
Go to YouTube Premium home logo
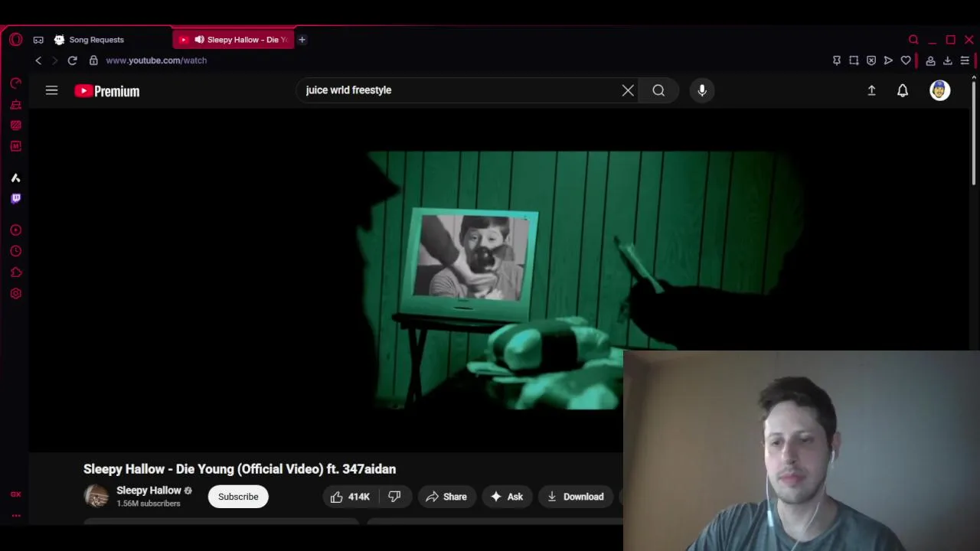coord(107,91)
